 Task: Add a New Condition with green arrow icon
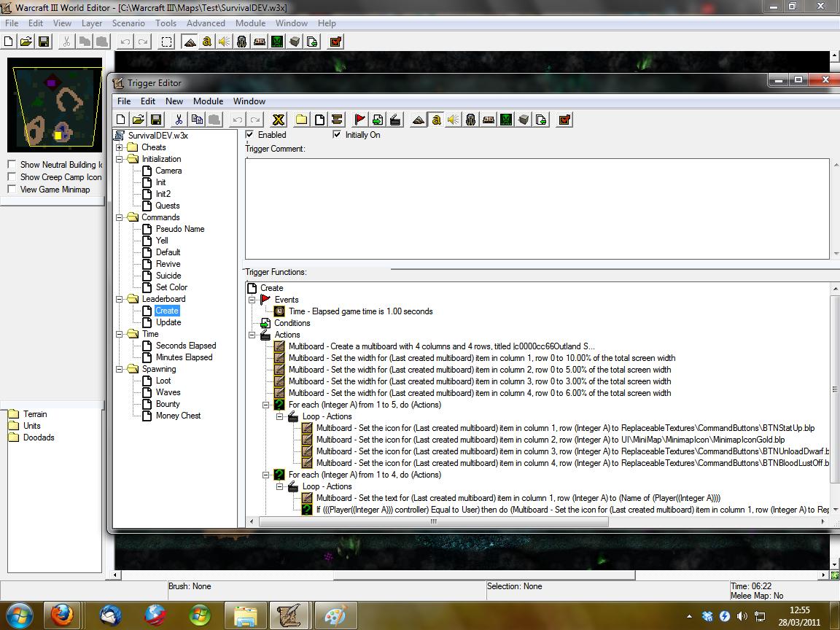tap(378, 120)
